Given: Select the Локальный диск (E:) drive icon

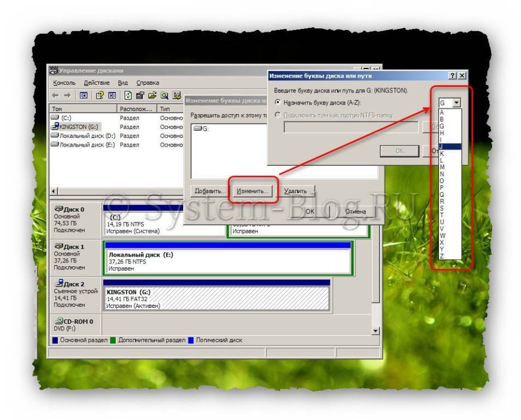Looking at the screenshot, I should (55, 144).
